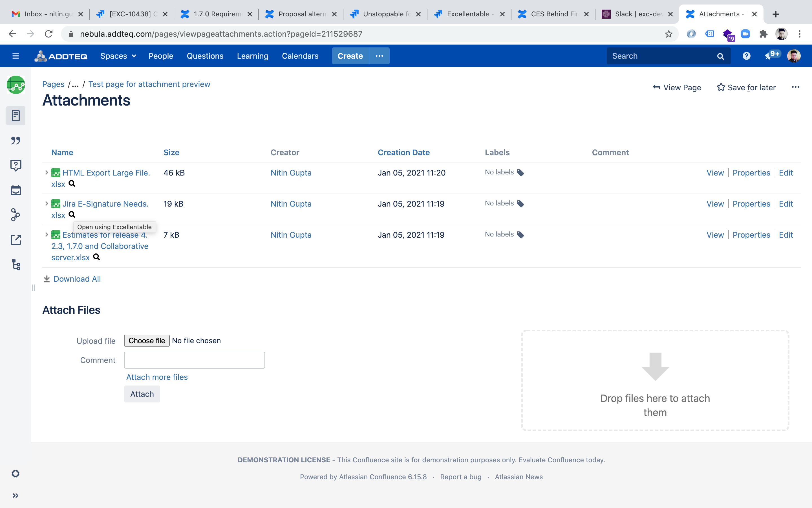Screen dimensions: 812x508
Task: Open more create options ellipsis button
Action: pos(379,56)
